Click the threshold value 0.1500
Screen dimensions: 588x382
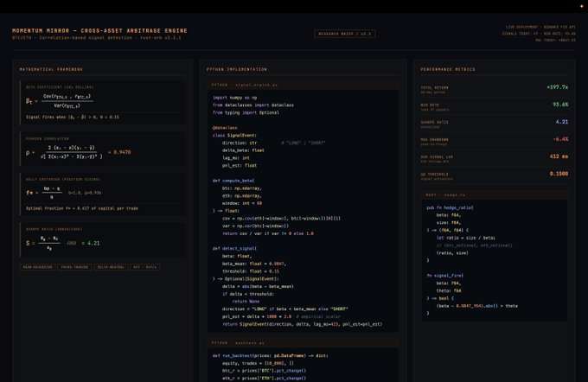(x=559, y=174)
